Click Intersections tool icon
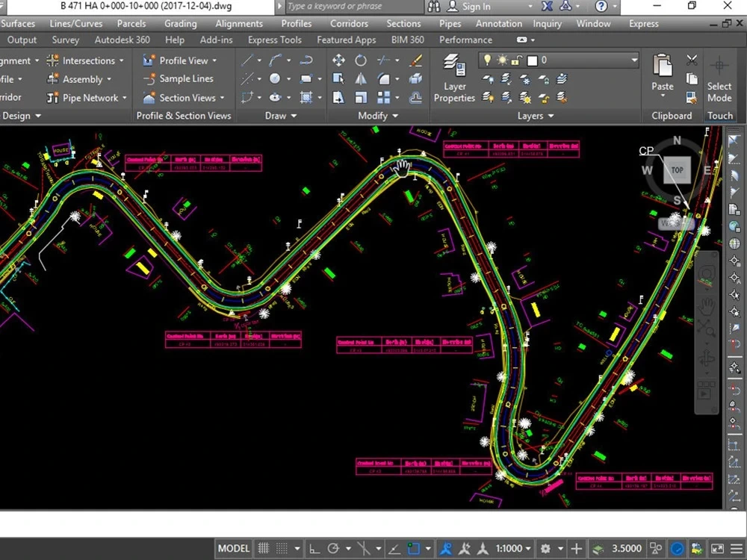This screenshot has width=747, height=560. 52,60
